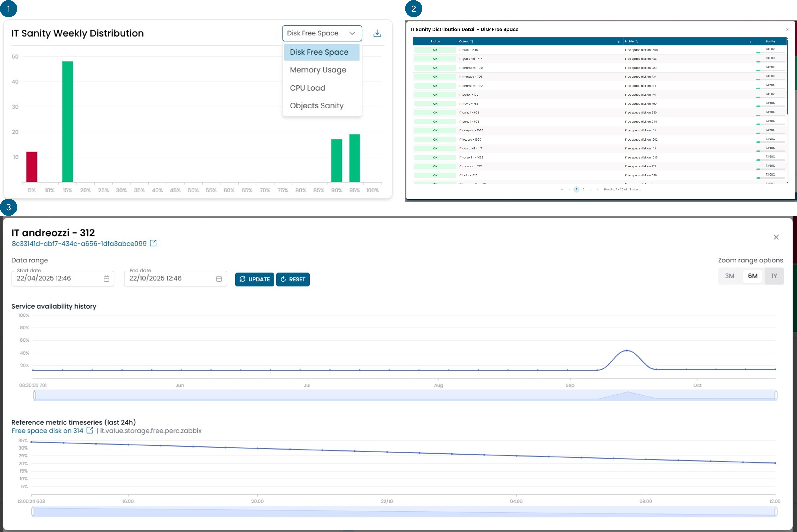This screenshot has height=532, width=797.
Task: Download the IT Sanity Weekly Distribution chart
Action: 377,33
